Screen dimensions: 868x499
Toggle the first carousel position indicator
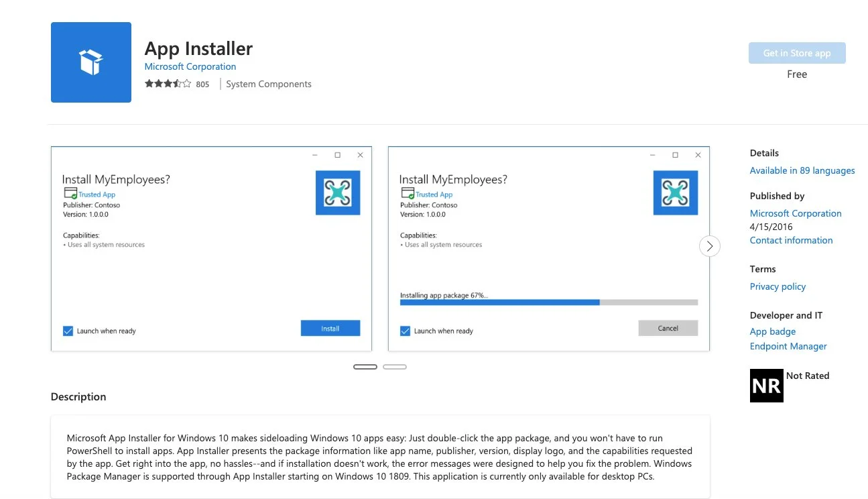(x=365, y=366)
